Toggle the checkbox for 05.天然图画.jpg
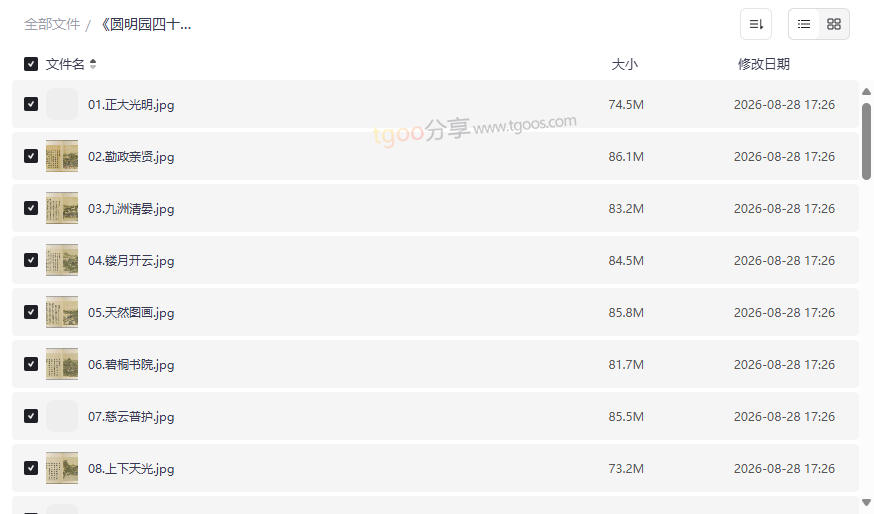This screenshot has width=874, height=514. 31,312
